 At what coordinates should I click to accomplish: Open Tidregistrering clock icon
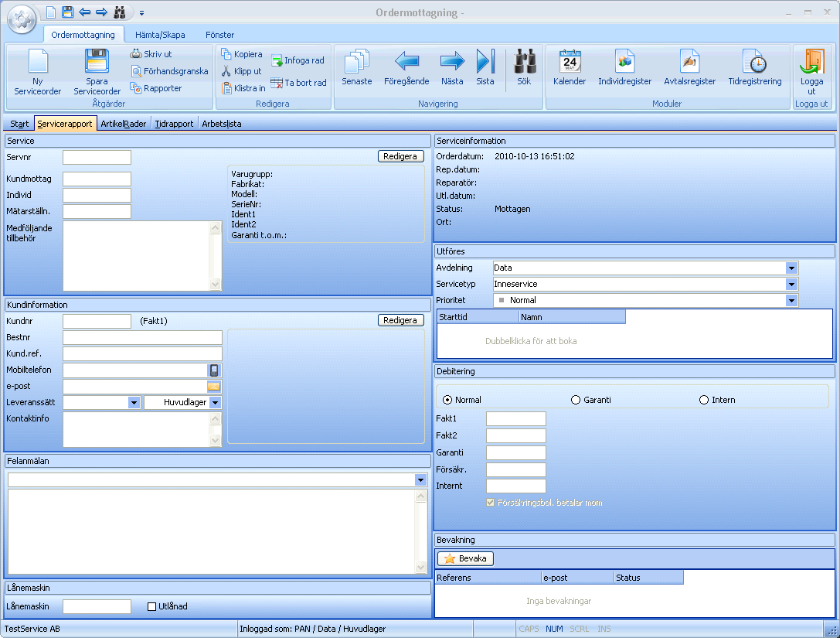[x=754, y=62]
